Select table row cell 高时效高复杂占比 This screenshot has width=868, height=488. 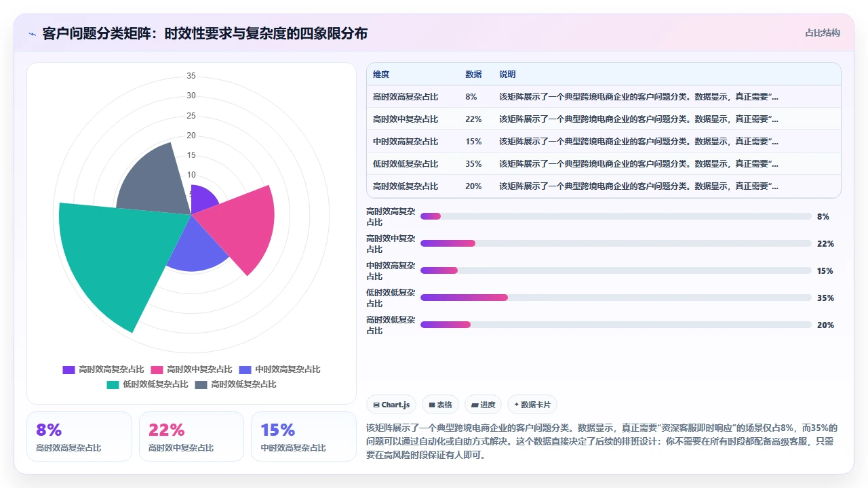[x=406, y=97]
